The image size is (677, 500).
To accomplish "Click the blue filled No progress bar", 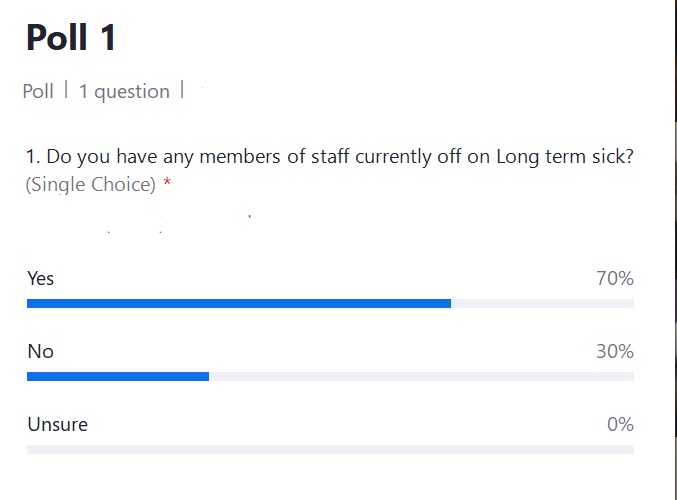I will coord(118,377).
